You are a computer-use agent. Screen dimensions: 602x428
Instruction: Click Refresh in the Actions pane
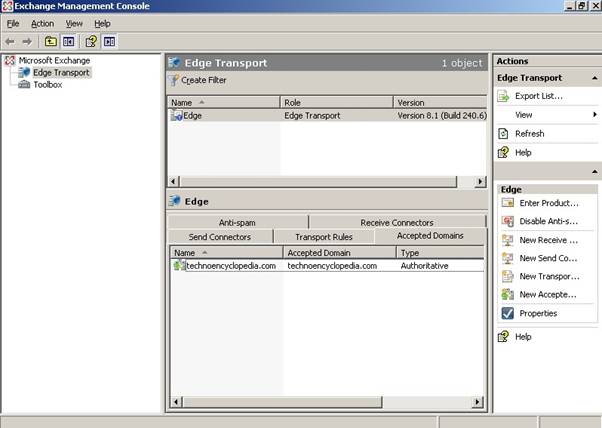[530, 134]
